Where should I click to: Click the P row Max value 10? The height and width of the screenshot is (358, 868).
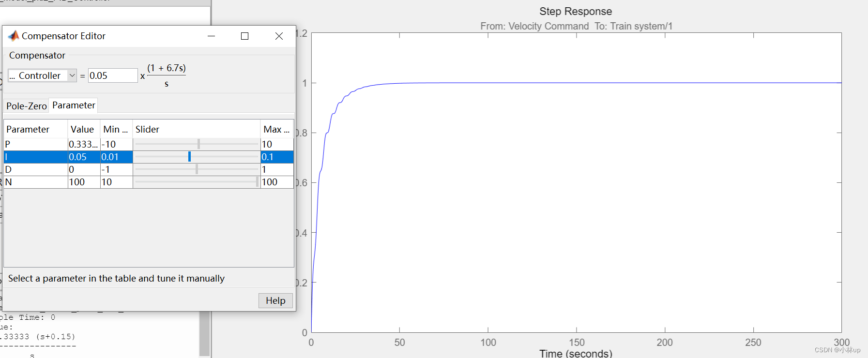(x=277, y=144)
